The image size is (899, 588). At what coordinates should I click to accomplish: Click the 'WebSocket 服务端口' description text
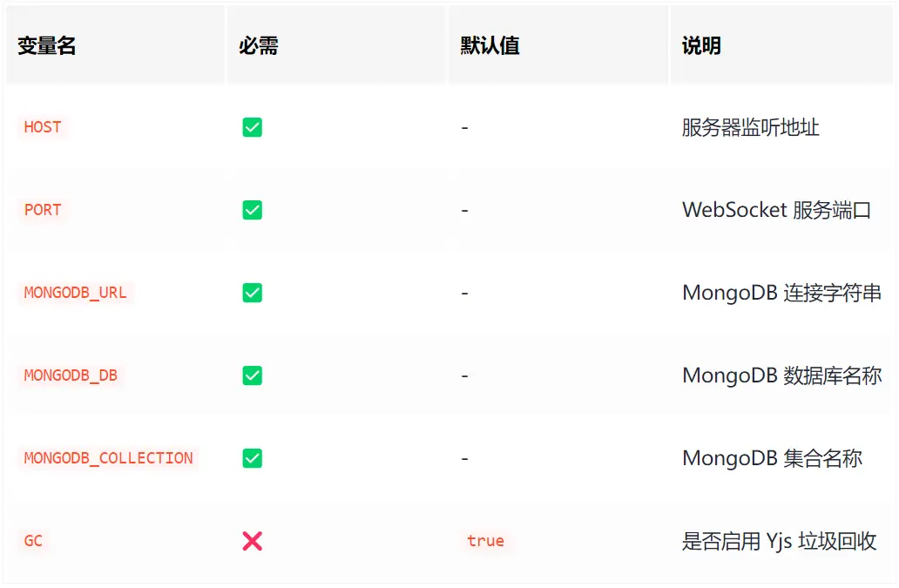[x=776, y=211]
